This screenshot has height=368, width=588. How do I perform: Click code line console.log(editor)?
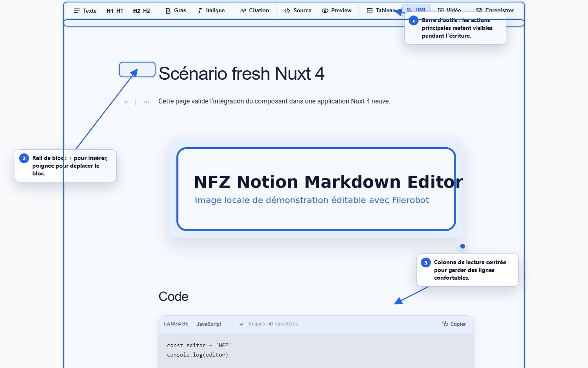tap(198, 355)
